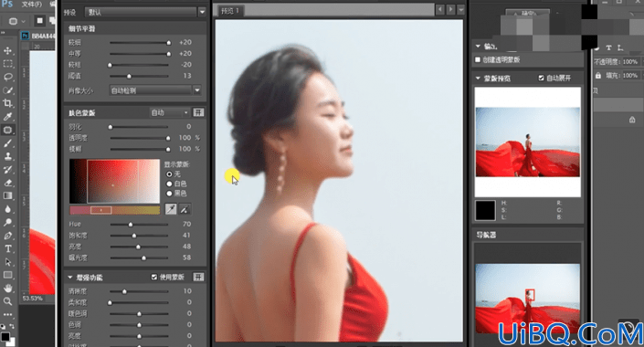Open the preview tab list dropdown arrow
Image resolution: width=644 pixels, height=347 pixels.
[461, 9]
